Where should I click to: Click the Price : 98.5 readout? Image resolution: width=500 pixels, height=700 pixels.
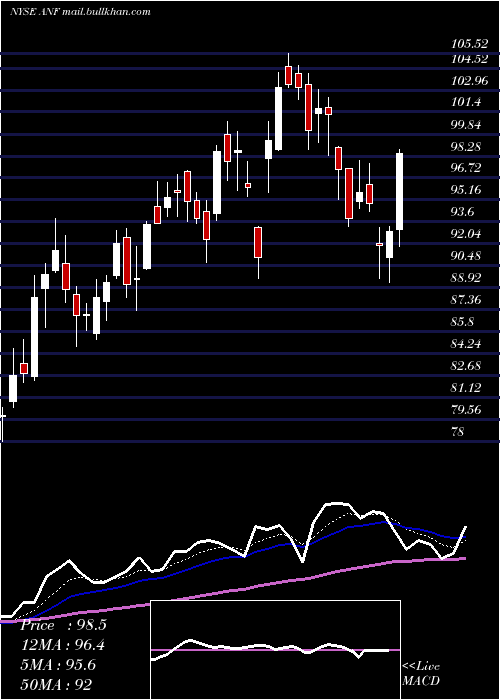point(63,625)
